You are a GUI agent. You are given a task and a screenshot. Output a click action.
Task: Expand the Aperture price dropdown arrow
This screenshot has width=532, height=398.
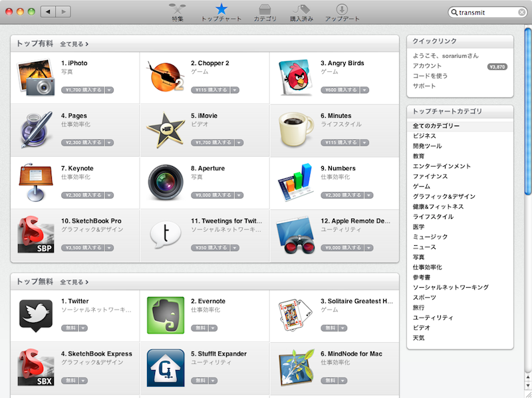(239, 195)
